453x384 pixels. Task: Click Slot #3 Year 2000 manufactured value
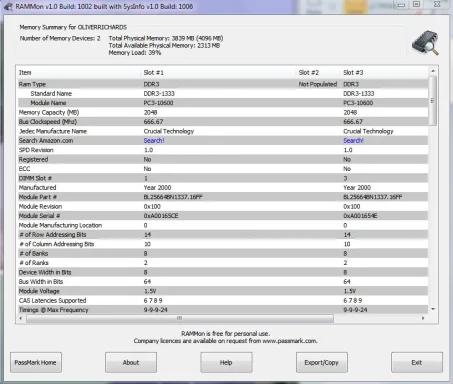tap(357, 188)
